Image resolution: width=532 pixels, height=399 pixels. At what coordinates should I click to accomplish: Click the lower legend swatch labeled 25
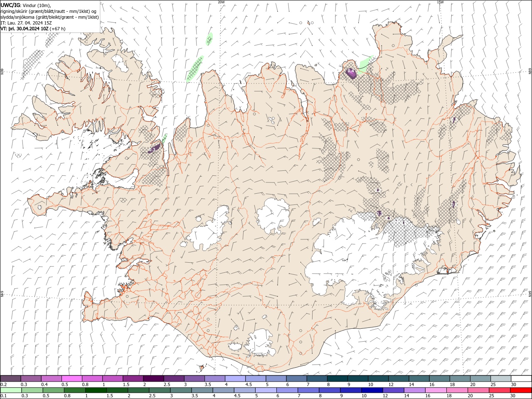[x=499, y=390]
